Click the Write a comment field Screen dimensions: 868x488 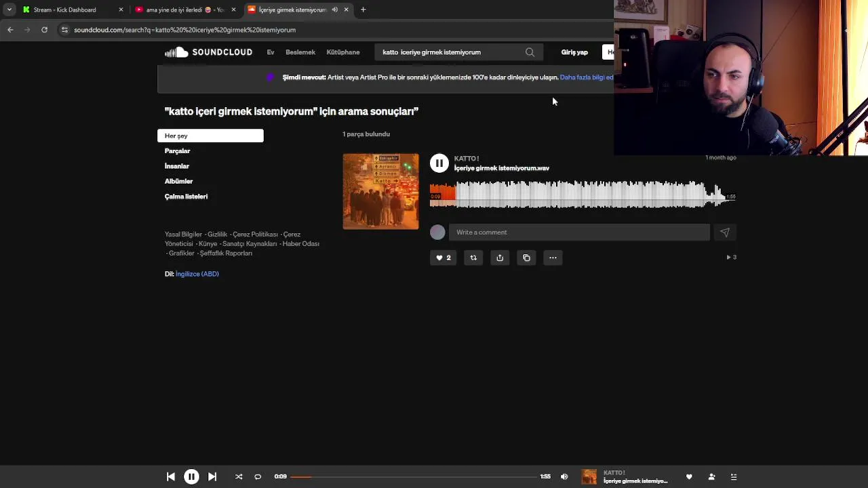pos(579,232)
